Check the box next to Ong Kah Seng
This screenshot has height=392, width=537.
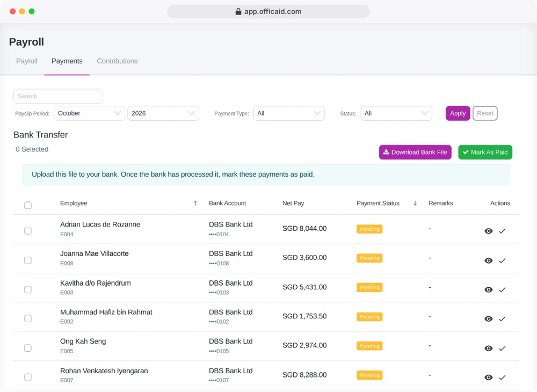[x=28, y=348]
